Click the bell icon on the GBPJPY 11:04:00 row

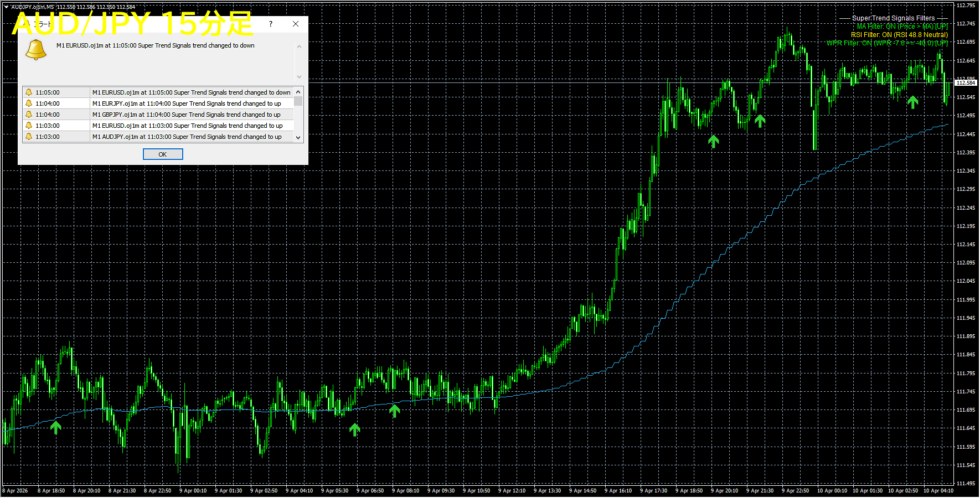click(x=29, y=115)
